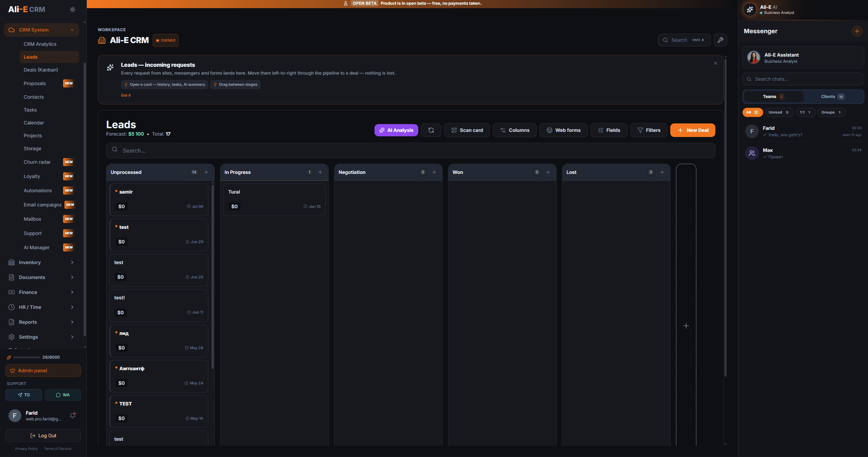The width and height of the screenshot is (868, 457).
Task: Open WhatsApp support WA button
Action: pos(63,395)
